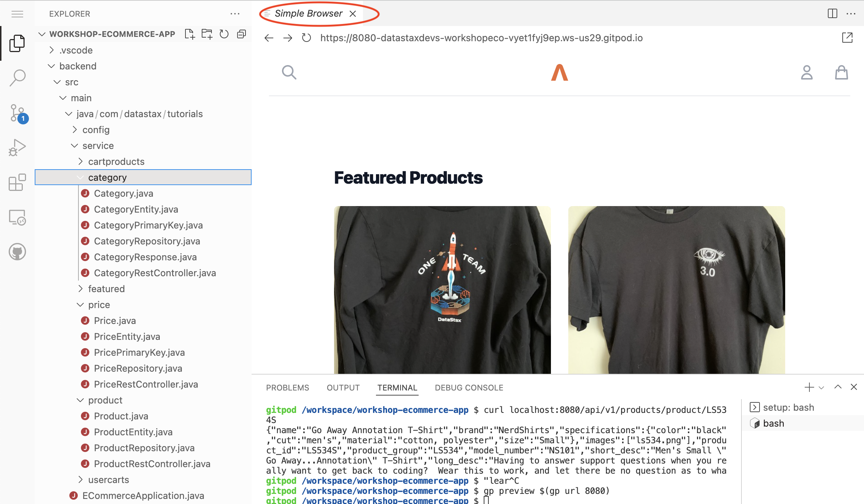864x504 pixels.
Task: Click the One Team rocket shirt thumbnail
Action: [442, 289]
